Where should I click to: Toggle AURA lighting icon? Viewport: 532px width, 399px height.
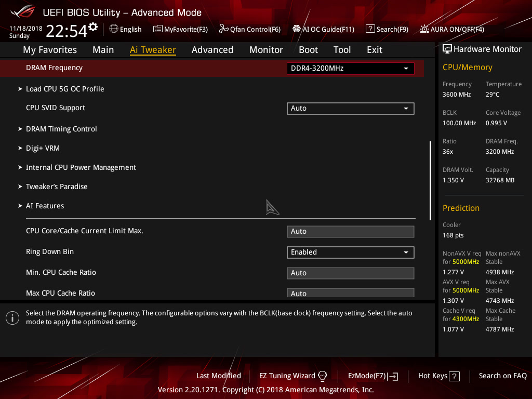[424, 29]
